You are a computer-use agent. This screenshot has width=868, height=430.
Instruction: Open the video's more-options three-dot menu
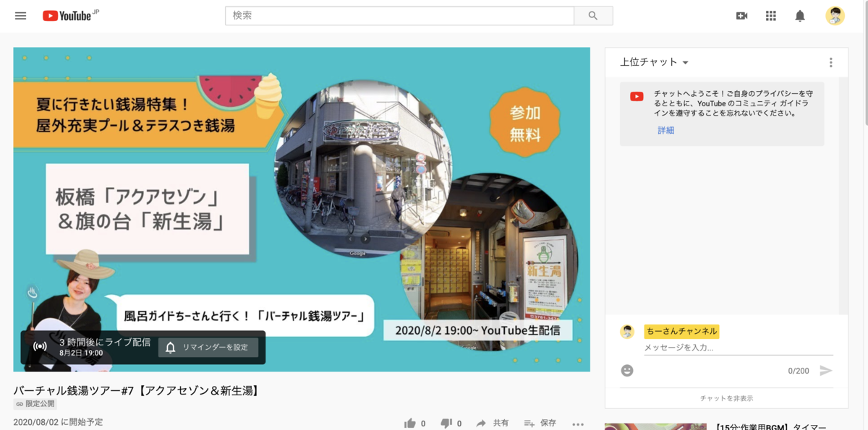click(x=578, y=423)
